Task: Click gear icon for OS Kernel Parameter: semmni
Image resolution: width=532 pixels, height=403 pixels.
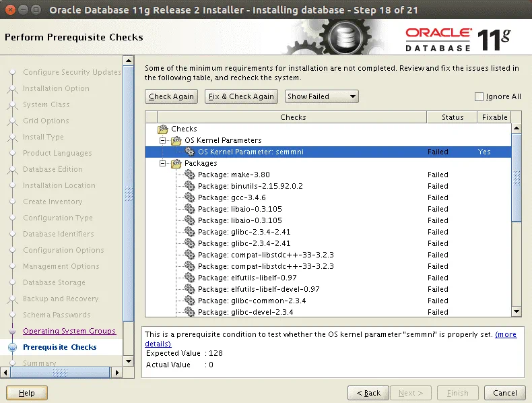Action: pos(189,152)
